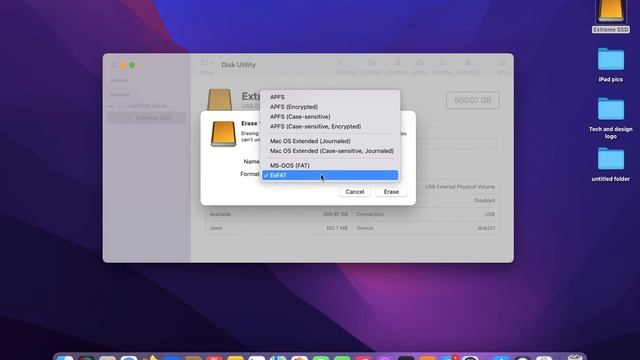Cancel the erase dialog
The image size is (640, 360).
pos(355,192)
